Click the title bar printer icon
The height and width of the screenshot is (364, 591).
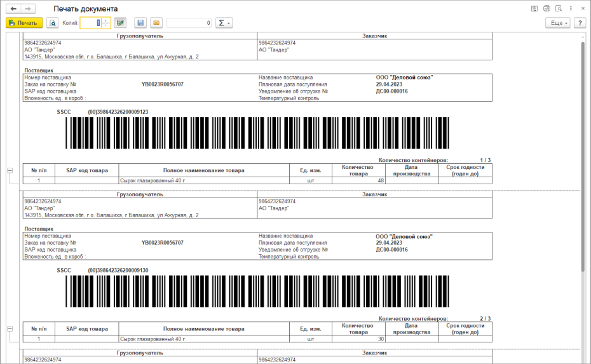click(547, 8)
